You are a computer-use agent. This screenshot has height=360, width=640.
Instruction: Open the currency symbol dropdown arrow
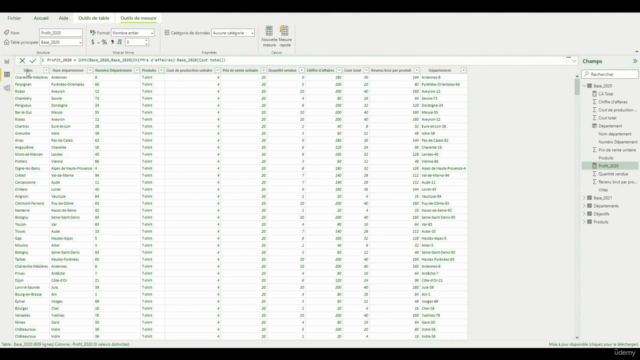click(98, 42)
